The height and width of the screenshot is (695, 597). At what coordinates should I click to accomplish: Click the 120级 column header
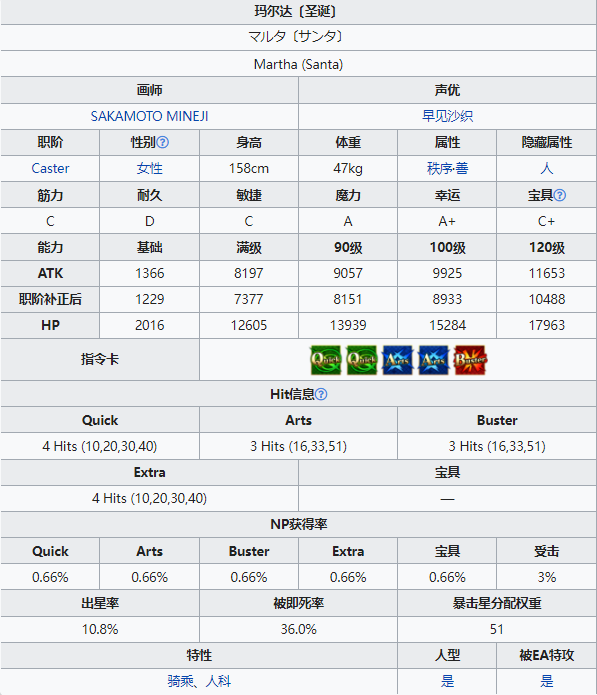click(546, 247)
